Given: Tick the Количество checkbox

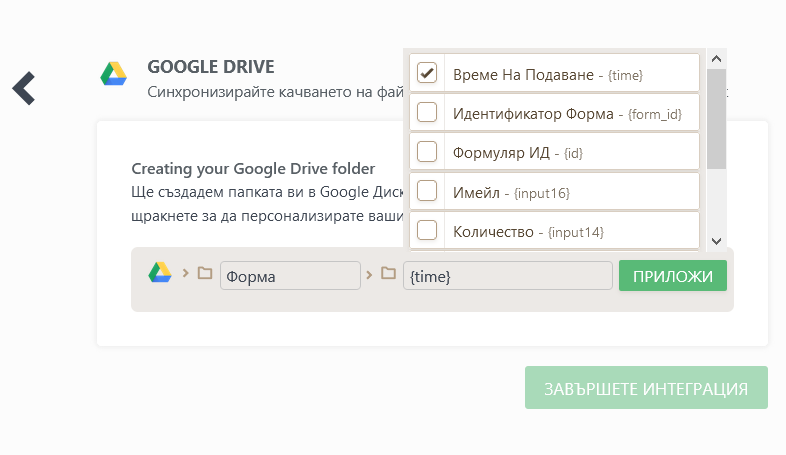Looking at the screenshot, I should click(x=427, y=230).
